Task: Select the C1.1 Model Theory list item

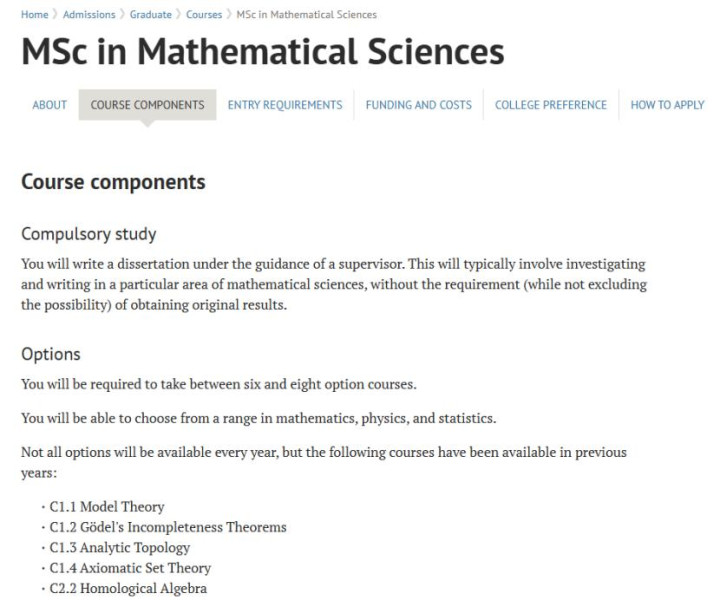Action: pyautogui.click(x=107, y=507)
